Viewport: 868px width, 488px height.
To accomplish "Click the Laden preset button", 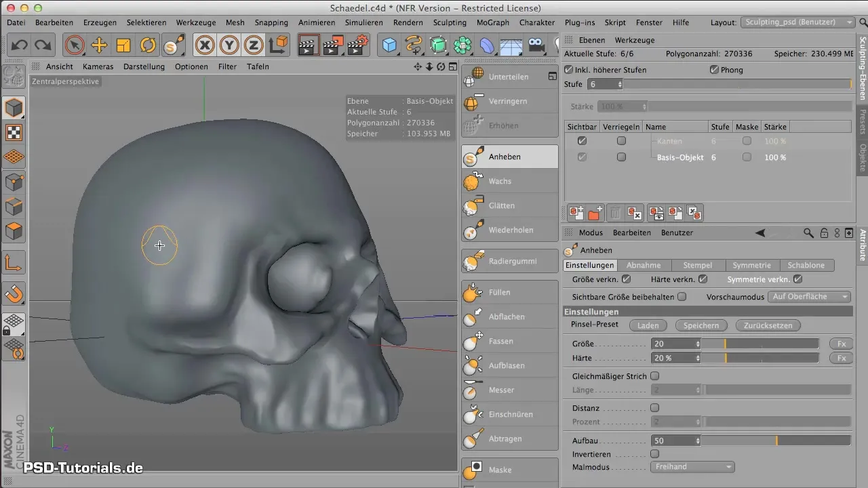I will click(648, 325).
